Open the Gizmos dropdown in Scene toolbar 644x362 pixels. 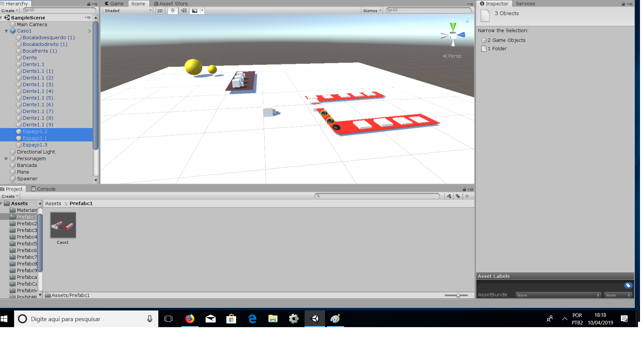click(x=372, y=10)
